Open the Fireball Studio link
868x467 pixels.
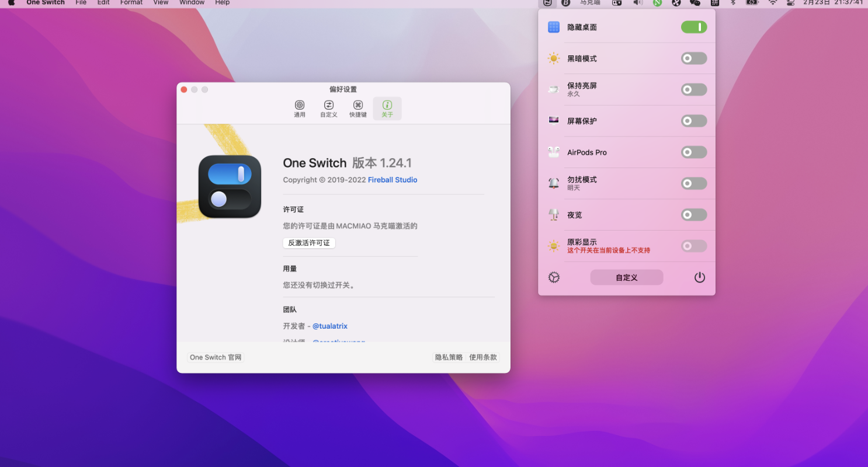pos(393,180)
